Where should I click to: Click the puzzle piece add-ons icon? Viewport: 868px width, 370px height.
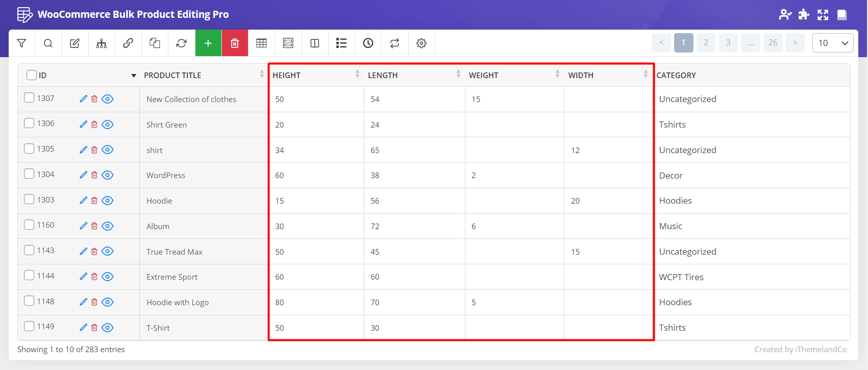click(x=804, y=15)
